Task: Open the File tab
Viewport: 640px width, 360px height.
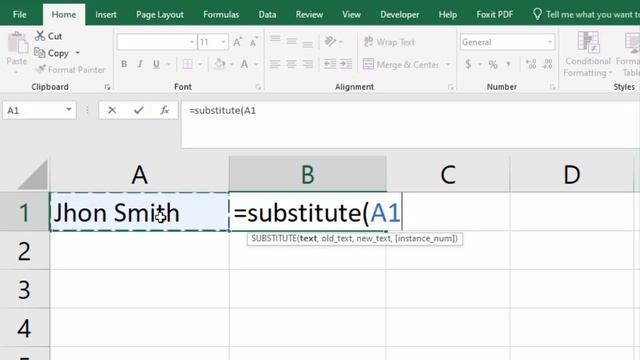Action: tap(20, 15)
